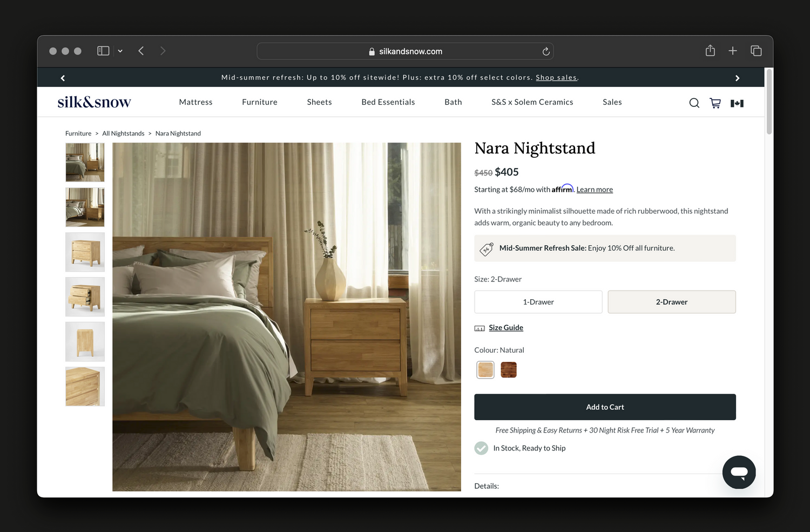Open the Mattress menu
Viewport: 810px width, 532px height.
tap(195, 102)
